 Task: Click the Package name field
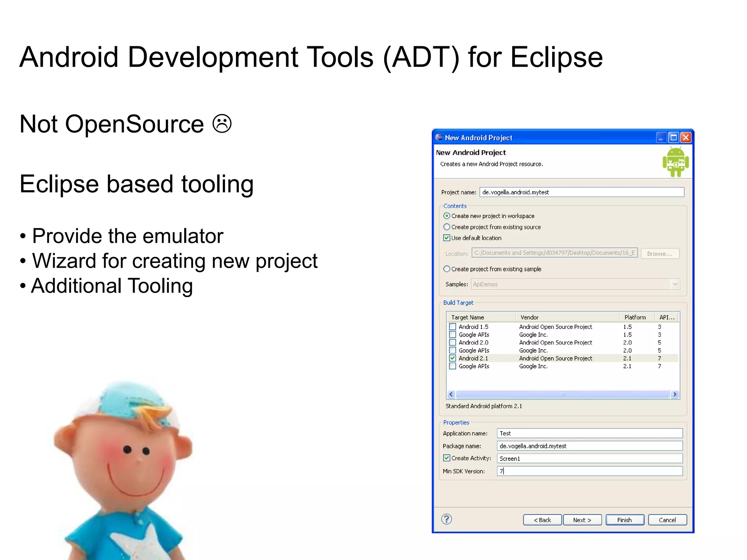coord(589,446)
